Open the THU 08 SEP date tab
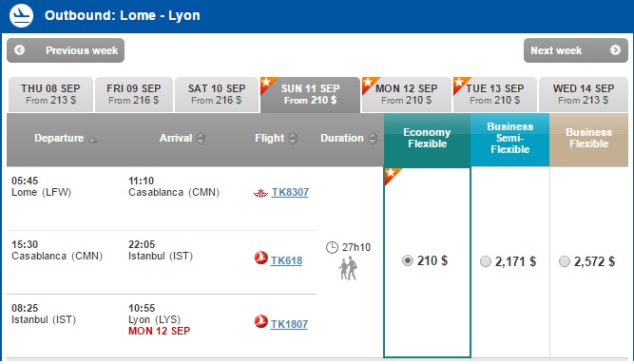The image size is (634, 364). 50,94
